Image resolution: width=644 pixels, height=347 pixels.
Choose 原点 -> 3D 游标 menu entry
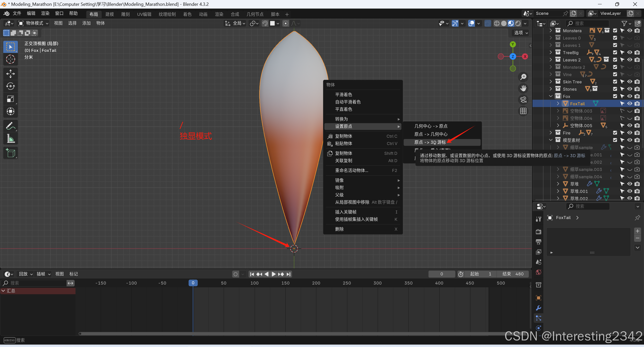(430, 142)
